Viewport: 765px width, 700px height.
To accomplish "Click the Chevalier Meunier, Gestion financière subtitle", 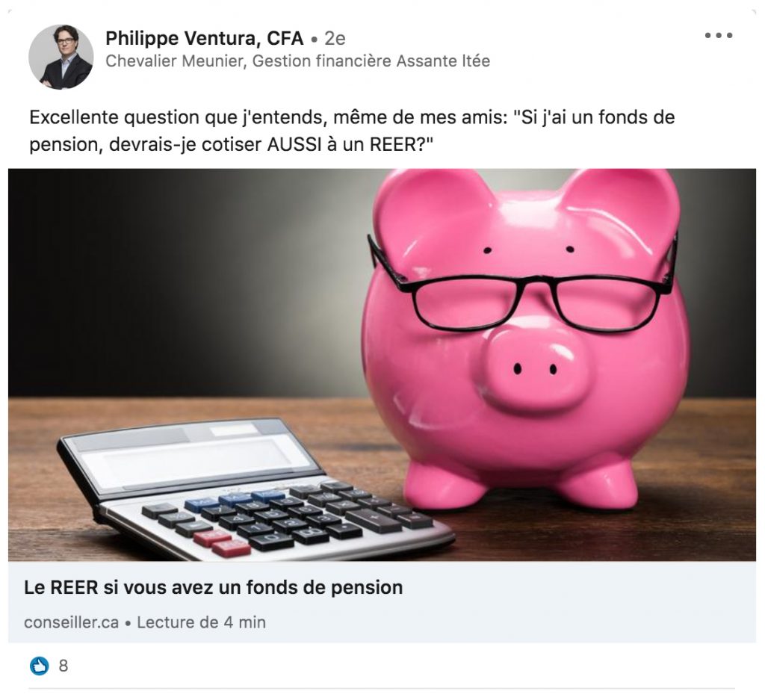I will click(297, 61).
